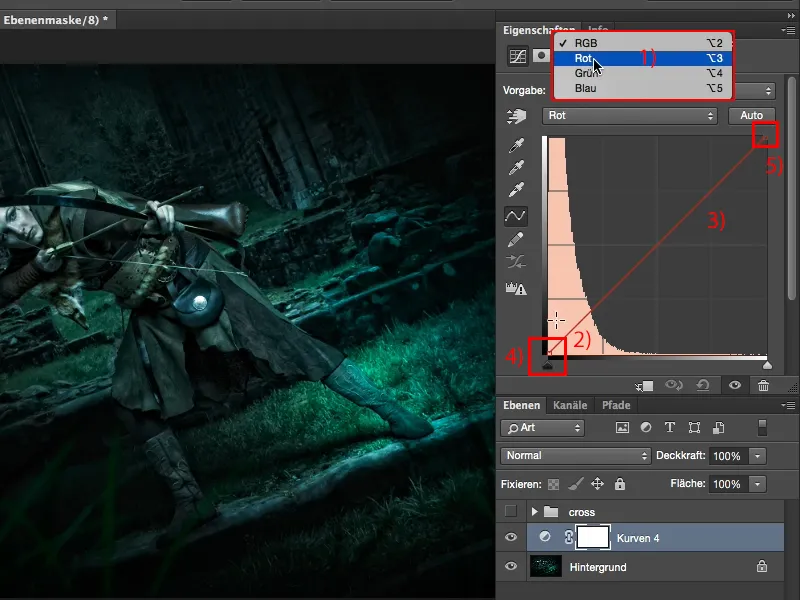Screen dimensions: 800x600
Task: Select the Hintergrund layer thumbnail
Action: [545, 566]
